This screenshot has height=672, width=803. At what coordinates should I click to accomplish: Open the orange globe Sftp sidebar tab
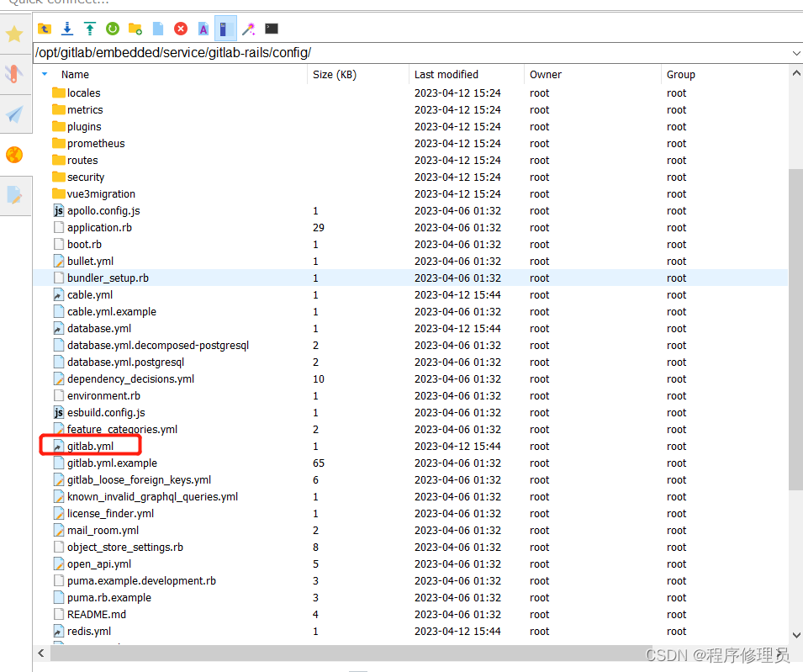click(x=14, y=155)
